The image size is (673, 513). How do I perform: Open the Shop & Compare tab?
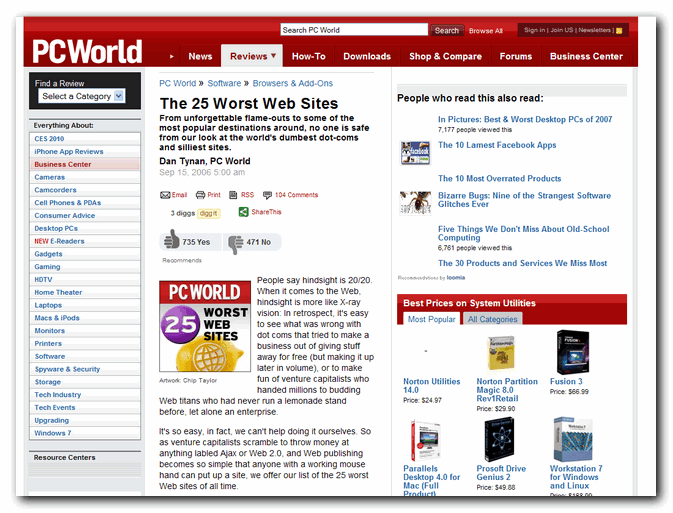point(445,56)
